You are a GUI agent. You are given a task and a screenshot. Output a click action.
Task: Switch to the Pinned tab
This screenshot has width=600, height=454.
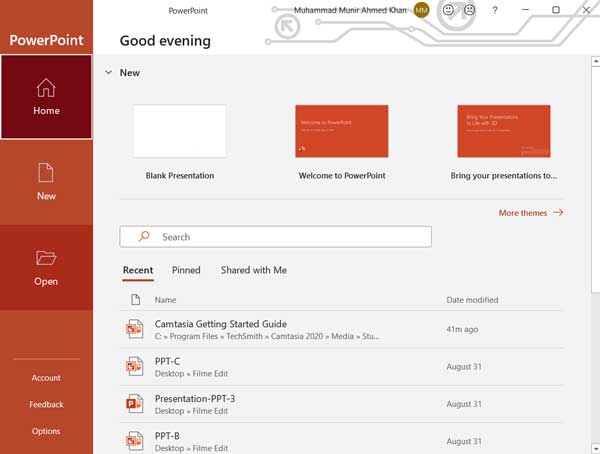186,270
